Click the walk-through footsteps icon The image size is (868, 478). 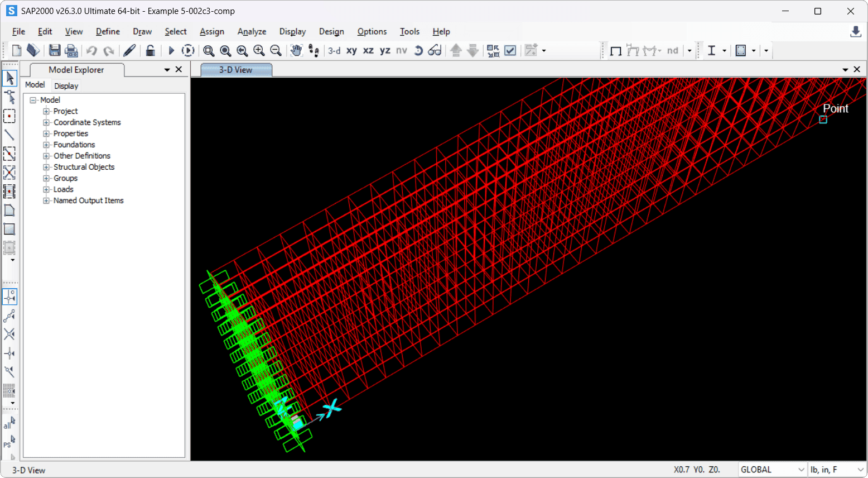(x=314, y=51)
